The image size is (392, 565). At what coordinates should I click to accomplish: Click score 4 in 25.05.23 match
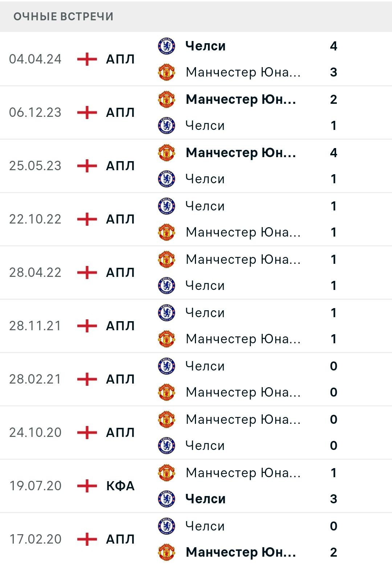tap(334, 153)
